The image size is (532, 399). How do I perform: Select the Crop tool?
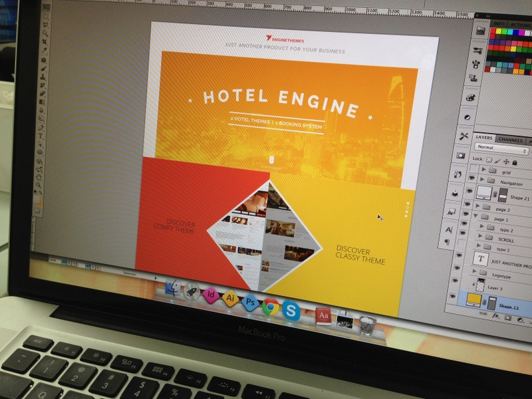tap(45, 42)
